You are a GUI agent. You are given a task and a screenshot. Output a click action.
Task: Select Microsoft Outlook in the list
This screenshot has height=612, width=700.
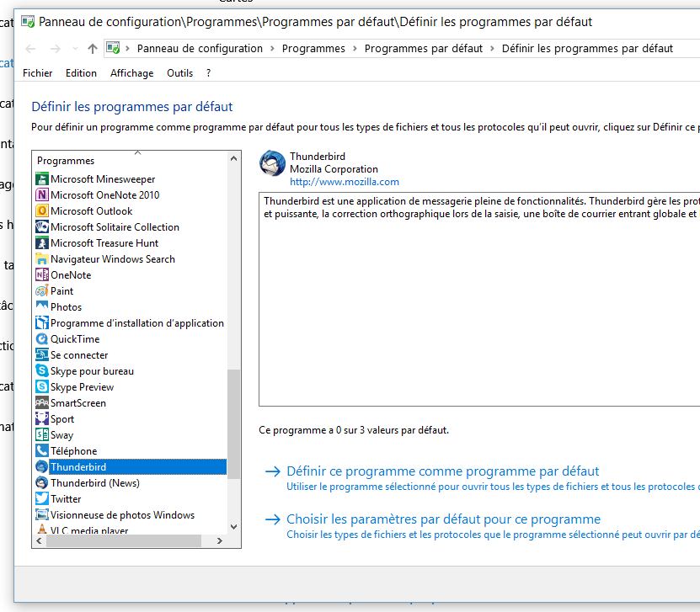(92, 211)
